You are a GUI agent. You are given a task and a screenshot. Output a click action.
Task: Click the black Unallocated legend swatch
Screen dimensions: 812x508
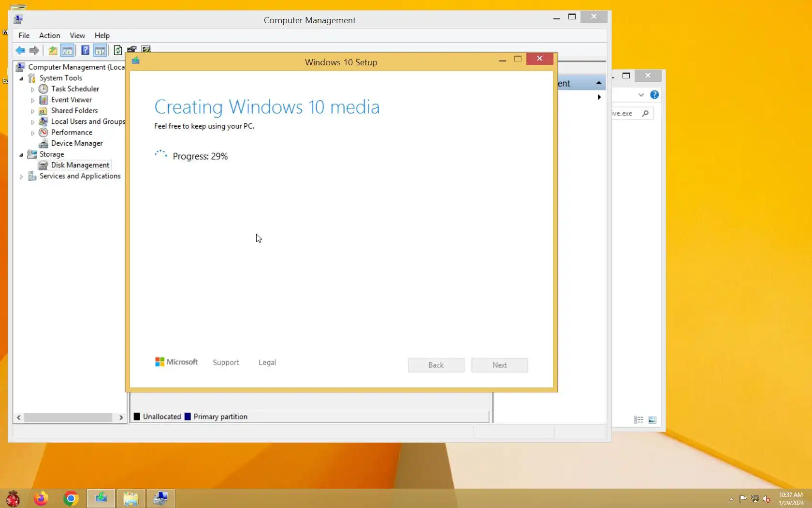tap(137, 417)
